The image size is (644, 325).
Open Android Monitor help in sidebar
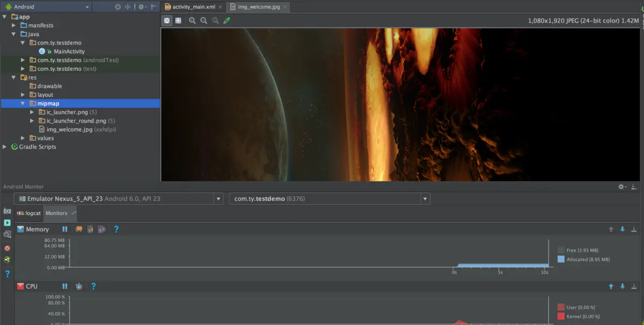(x=7, y=274)
